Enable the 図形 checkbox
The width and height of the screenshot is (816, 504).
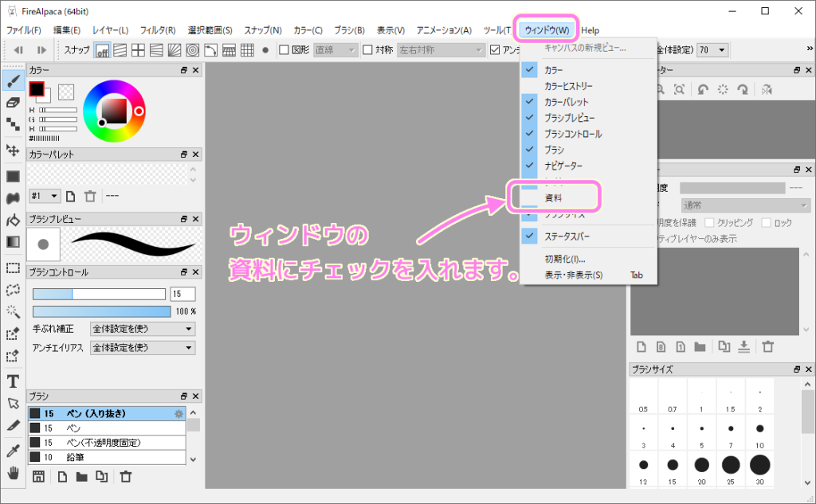pos(284,49)
